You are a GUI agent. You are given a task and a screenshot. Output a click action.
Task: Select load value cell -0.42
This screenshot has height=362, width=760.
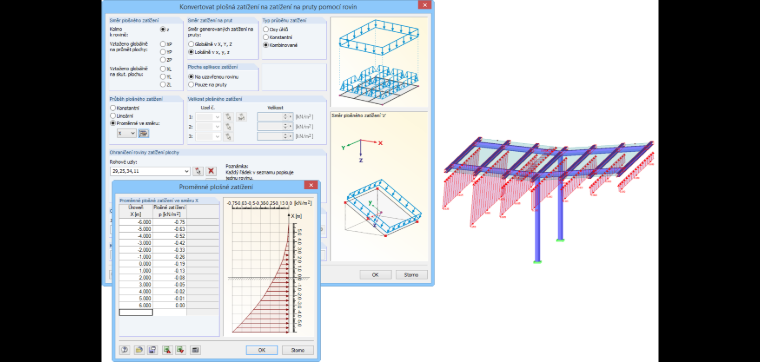click(x=169, y=242)
